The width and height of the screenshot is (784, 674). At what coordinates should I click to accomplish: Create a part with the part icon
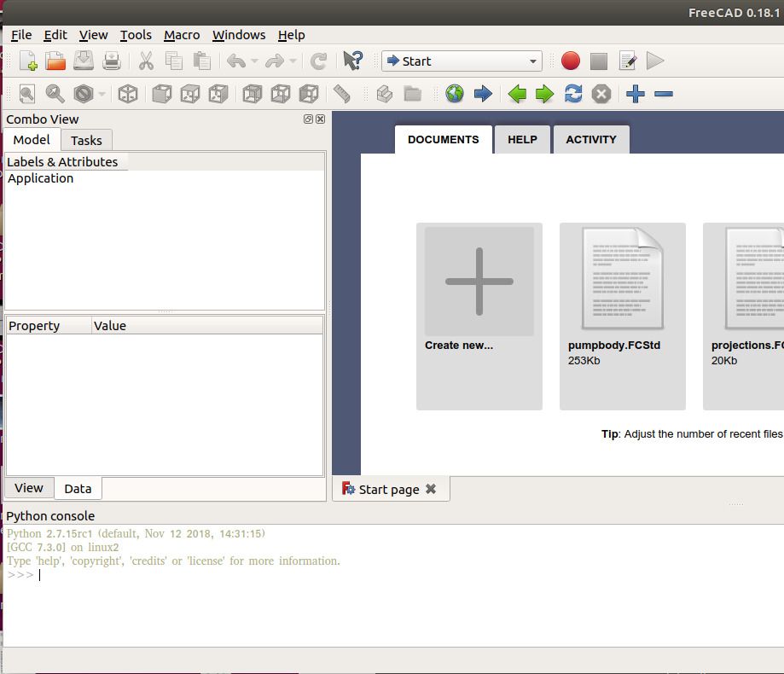click(385, 94)
